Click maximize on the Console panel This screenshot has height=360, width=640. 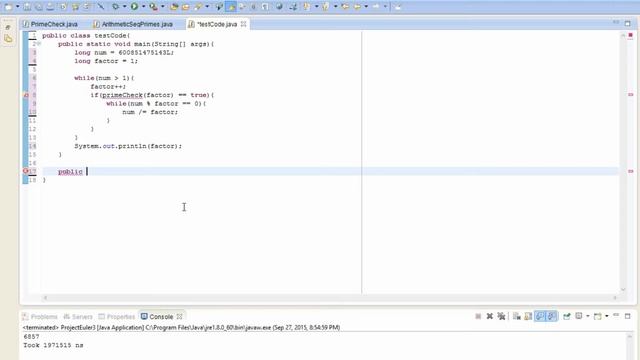[628, 316]
